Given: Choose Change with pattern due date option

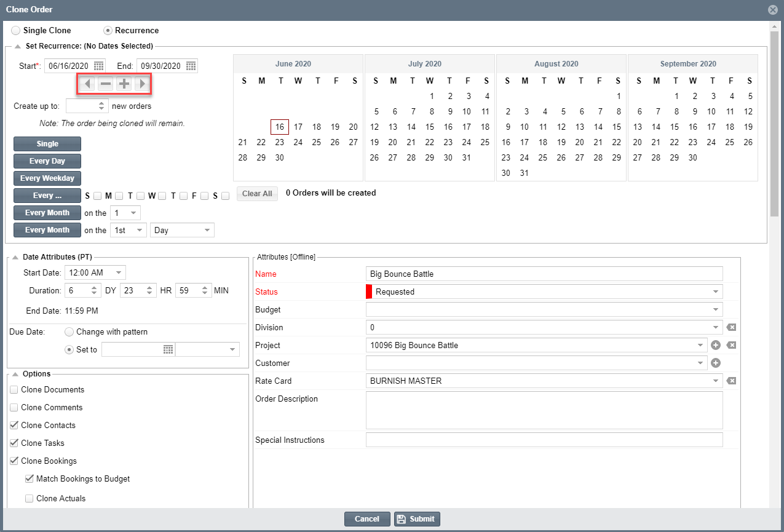Looking at the screenshot, I should pos(69,332).
